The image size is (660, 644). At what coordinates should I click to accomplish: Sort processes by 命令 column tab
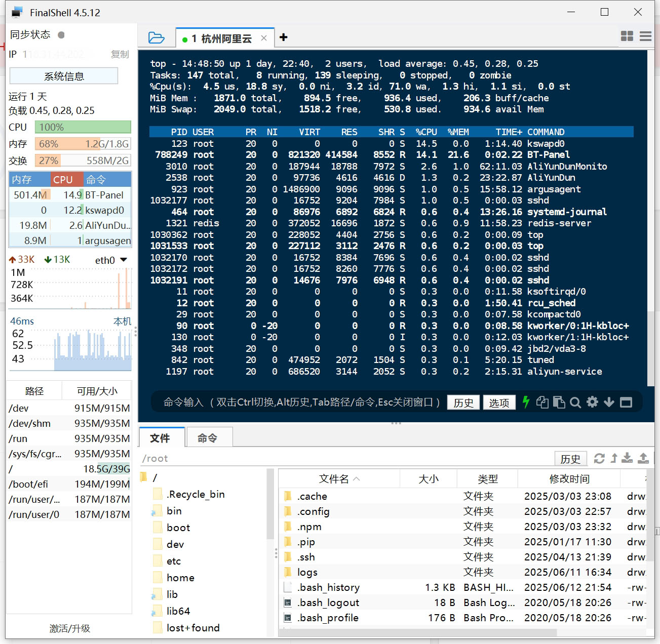[x=107, y=180]
